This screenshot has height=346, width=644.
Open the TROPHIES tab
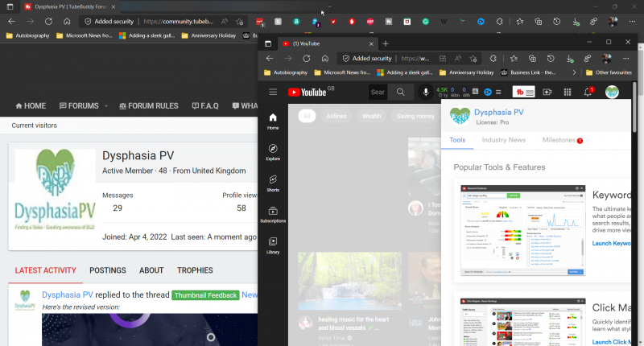pos(195,270)
